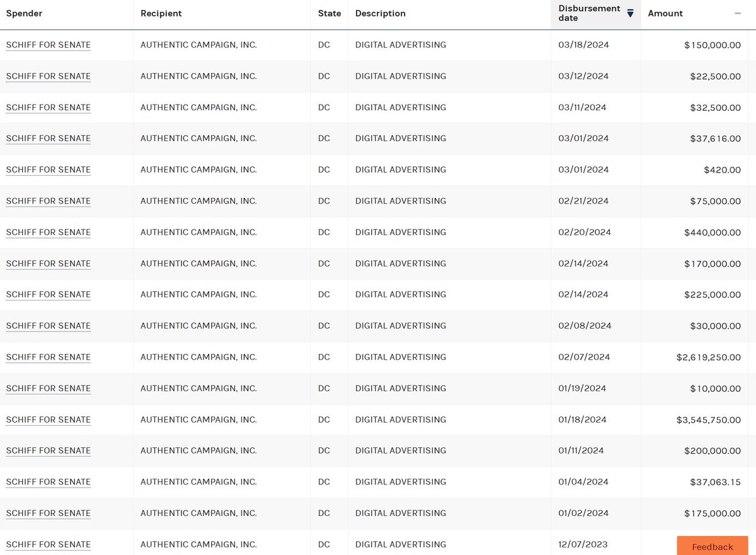Open SCHIFF FOR SENATE link dated 02/07/2024
This screenshot has height=555, width=756.
49,357
